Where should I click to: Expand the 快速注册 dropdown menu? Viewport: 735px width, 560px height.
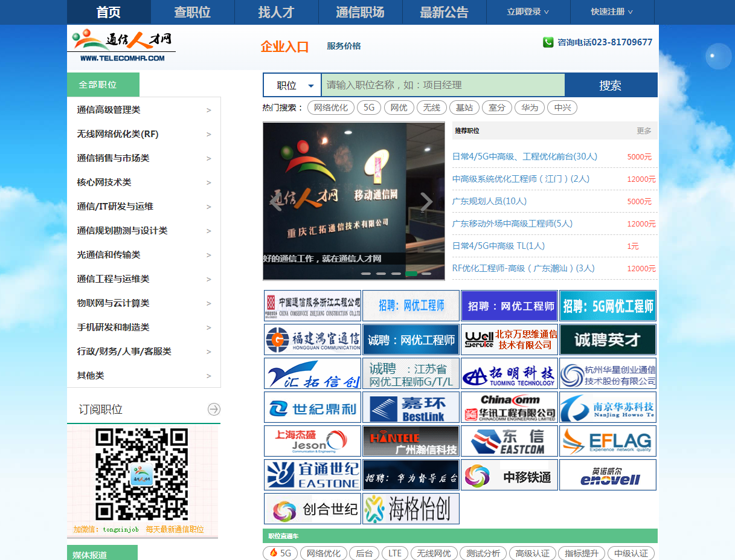pos(612,11)
